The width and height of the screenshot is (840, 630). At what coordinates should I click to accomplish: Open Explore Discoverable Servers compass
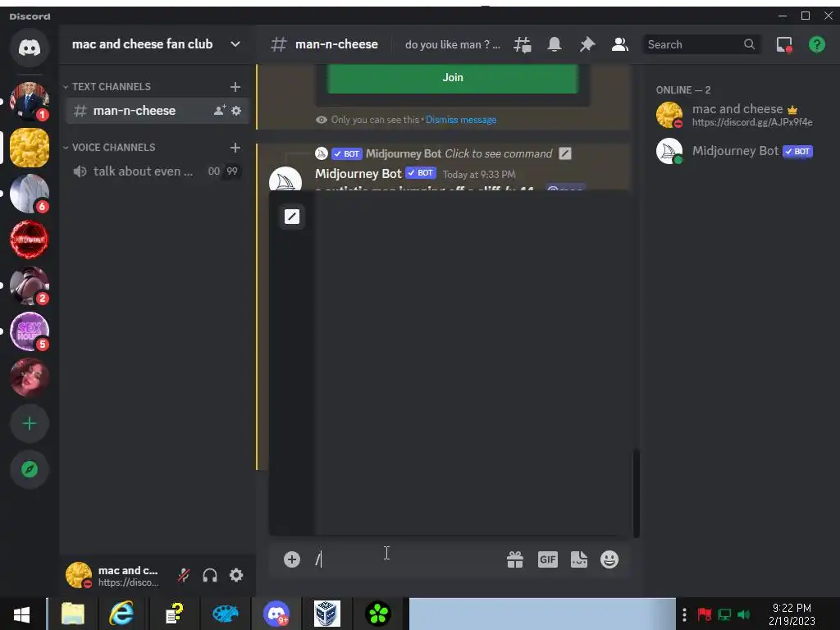(30, 470)
